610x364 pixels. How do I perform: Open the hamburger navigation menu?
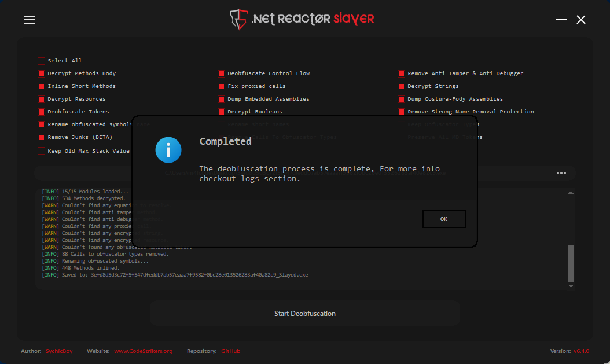pyautogui.click(x=29, y=19)
